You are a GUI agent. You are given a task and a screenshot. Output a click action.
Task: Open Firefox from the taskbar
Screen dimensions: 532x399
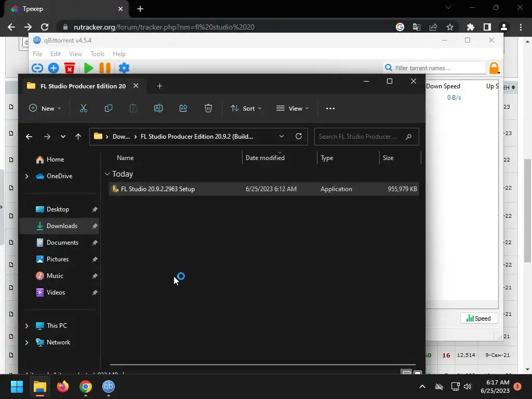pos(62,387)
